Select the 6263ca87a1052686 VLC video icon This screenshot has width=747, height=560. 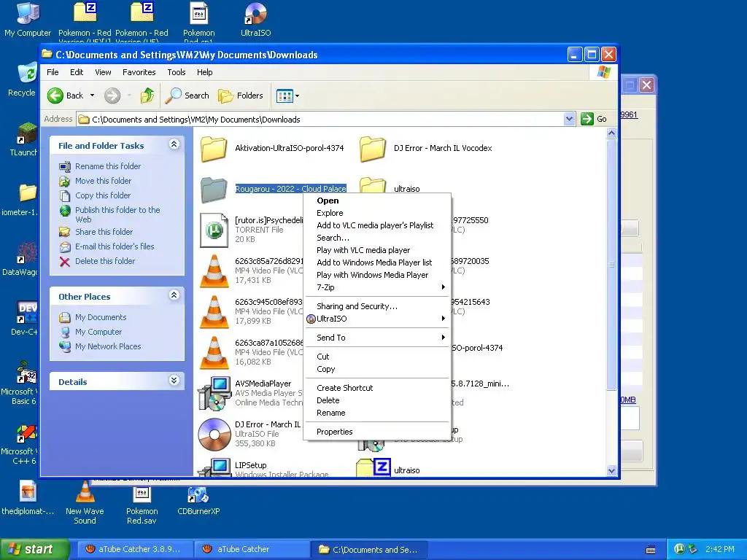click(x=214, y=353)
